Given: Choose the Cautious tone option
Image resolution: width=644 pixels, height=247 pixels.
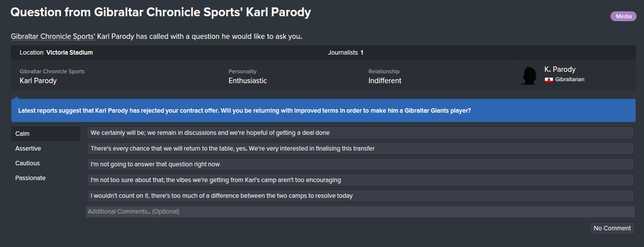Looking at the screenshot, I should [x=46, y=163].
